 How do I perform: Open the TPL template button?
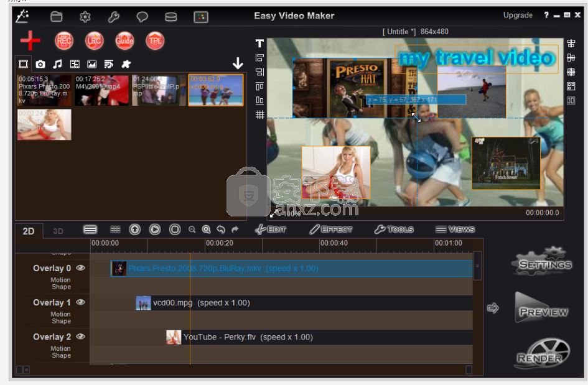(x=155, y=40)
